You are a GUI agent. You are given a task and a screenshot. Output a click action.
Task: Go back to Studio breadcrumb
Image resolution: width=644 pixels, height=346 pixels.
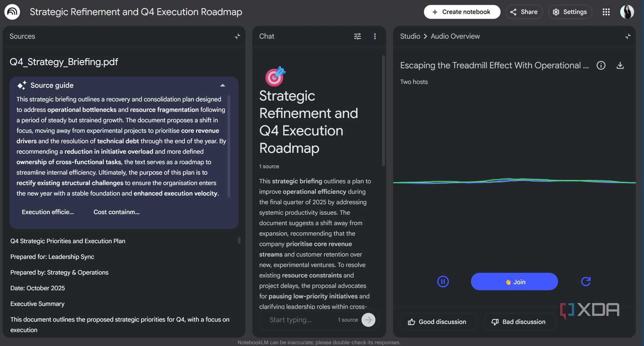click(x=410, y=36)
